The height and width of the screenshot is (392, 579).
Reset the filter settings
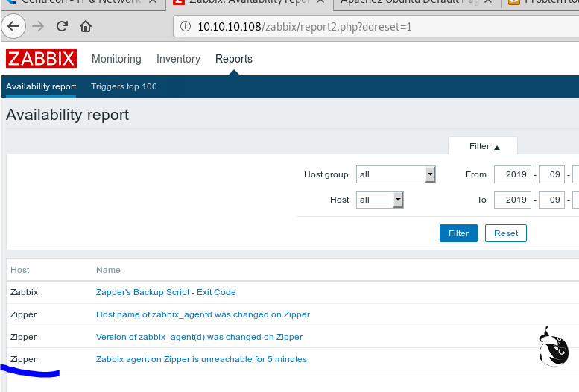click(506, 233)
